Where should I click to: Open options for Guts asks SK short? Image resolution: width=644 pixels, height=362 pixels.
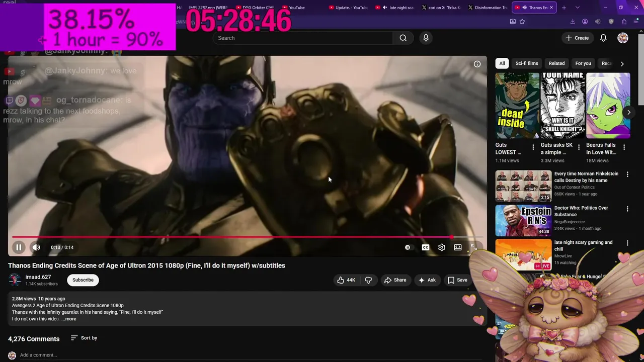coord(579,147)
